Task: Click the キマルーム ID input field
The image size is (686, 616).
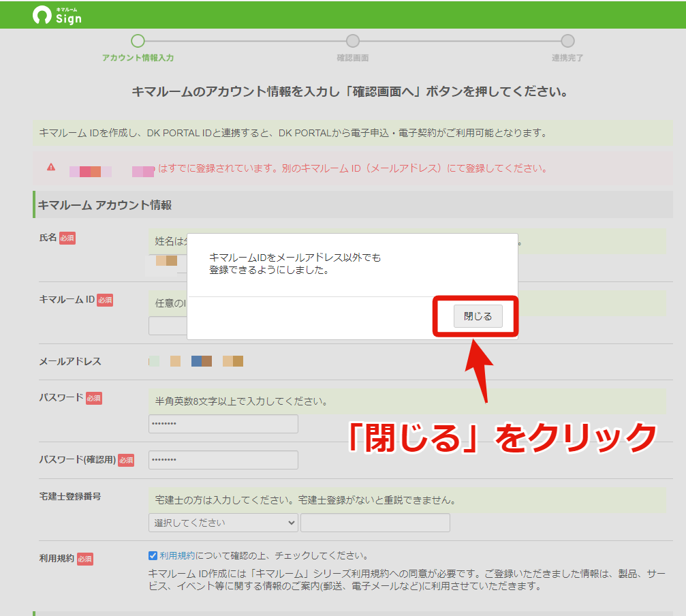Action: (x=168, y=326)
